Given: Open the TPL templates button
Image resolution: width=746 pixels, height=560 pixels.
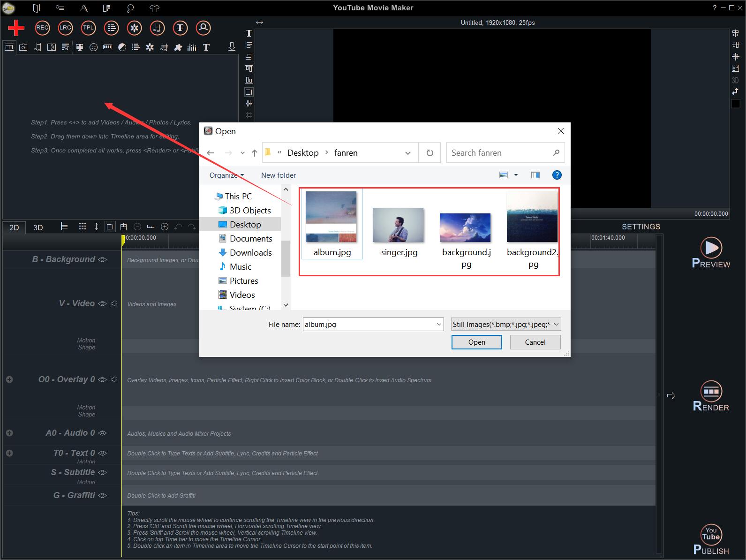Looking at the screenshot, I should (x=88, y=28).
